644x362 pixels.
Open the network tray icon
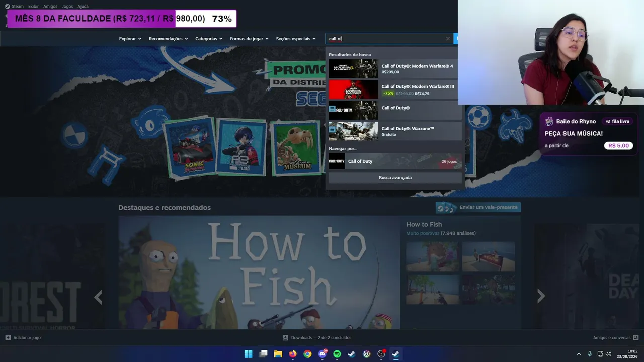(x=600, y=354)
